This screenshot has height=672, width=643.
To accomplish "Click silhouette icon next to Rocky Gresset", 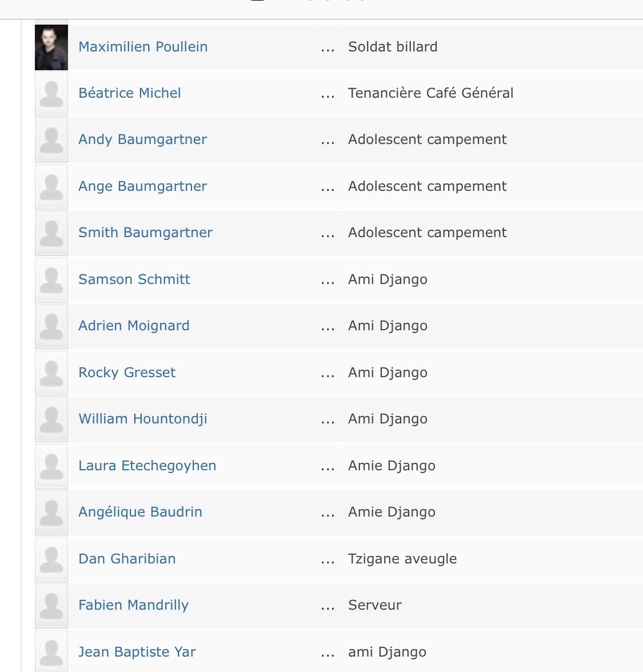I will pyautogui.click(x=51, y=373).
